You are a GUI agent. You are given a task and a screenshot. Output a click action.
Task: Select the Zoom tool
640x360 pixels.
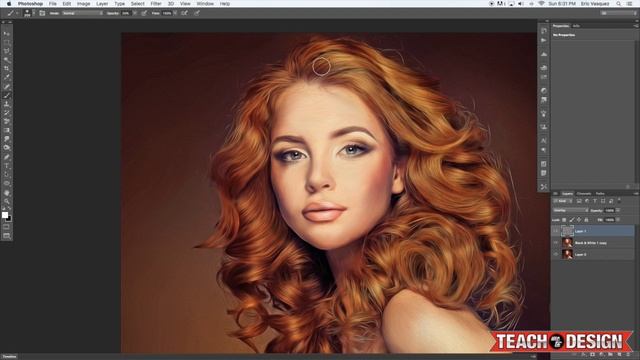pos(7,201)
